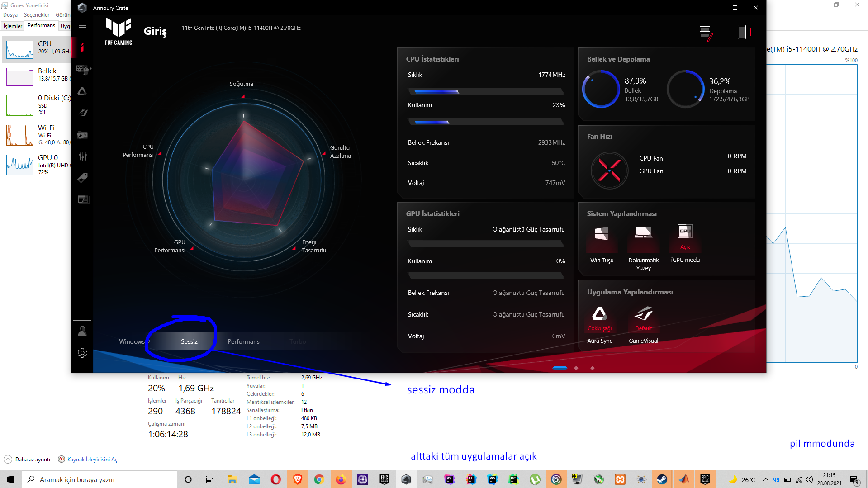Select the Turbo operating mode

[x=298, y=341]
